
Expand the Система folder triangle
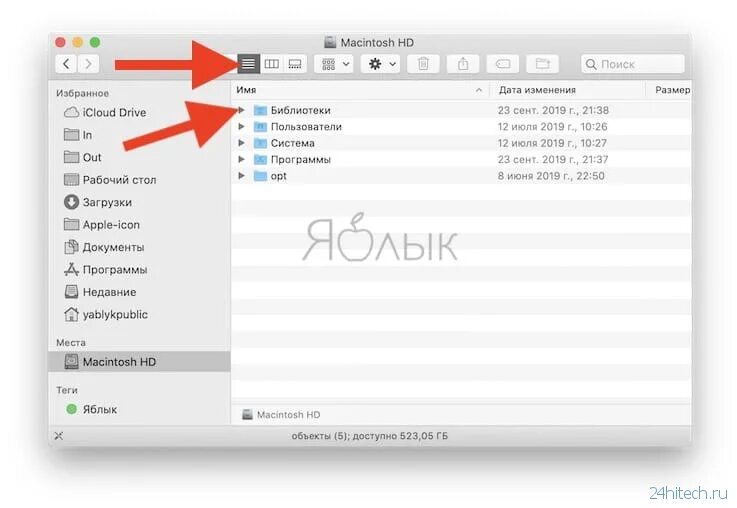pos(241,143)
